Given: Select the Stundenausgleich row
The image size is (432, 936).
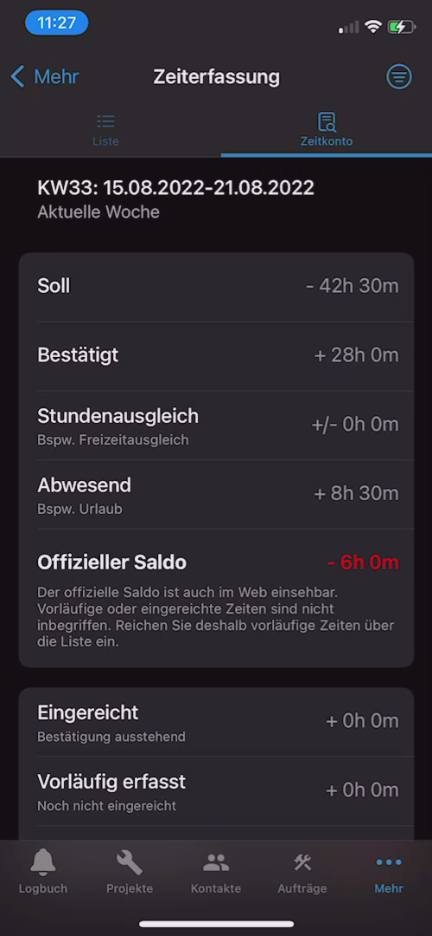Looking at the screenshot, I should [216, 425].
